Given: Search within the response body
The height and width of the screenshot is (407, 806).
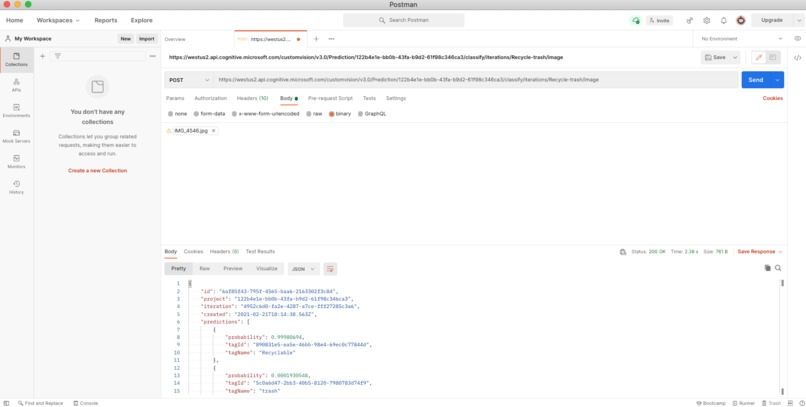Looking at the screenshot, I should (x=778, y=268).
